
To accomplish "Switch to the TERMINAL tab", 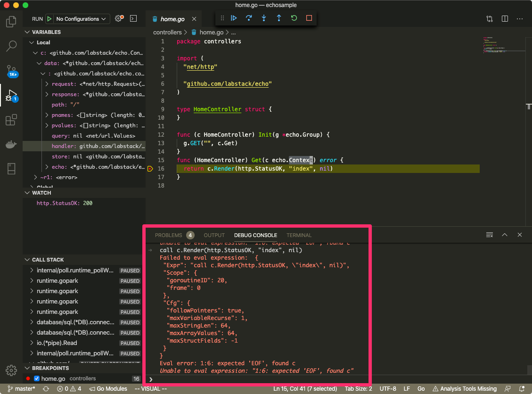I will click(299, 235).
